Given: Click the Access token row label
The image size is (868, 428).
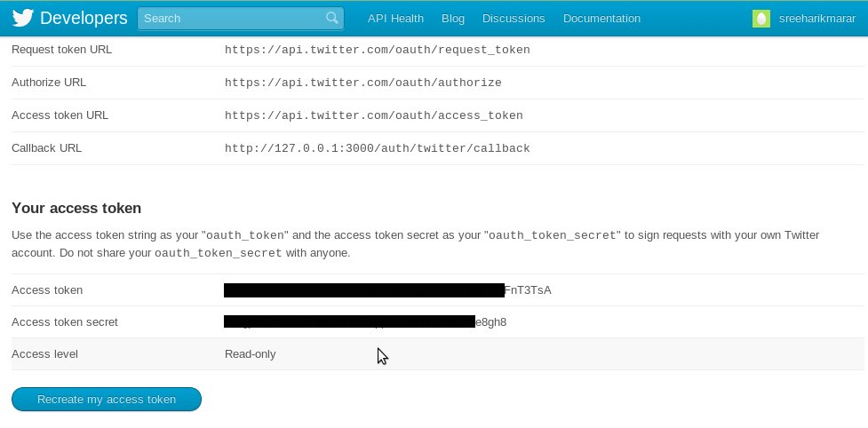Looking at the screenshot, I should pyautogui.click(x=47, y=289).
